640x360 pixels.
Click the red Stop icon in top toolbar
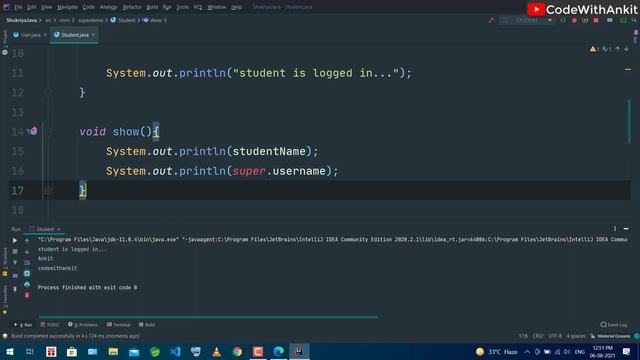(596, 20)
